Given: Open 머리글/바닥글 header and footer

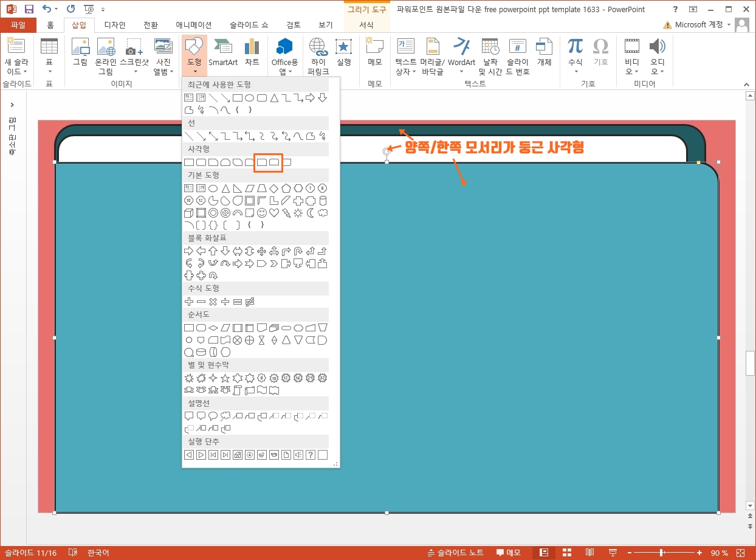Looking at the screenshot, I should click(x=433, y=56).
